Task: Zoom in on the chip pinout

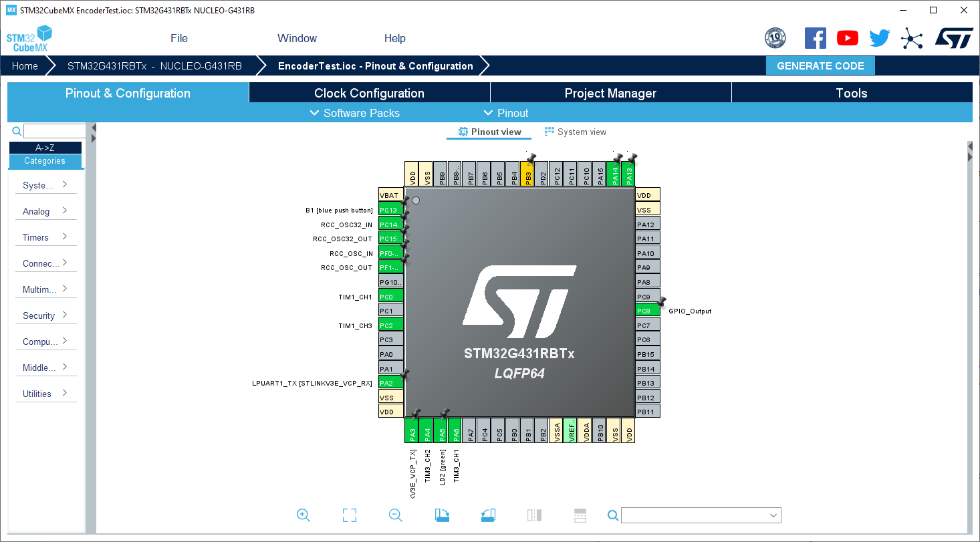Action: tap(303, 515)
